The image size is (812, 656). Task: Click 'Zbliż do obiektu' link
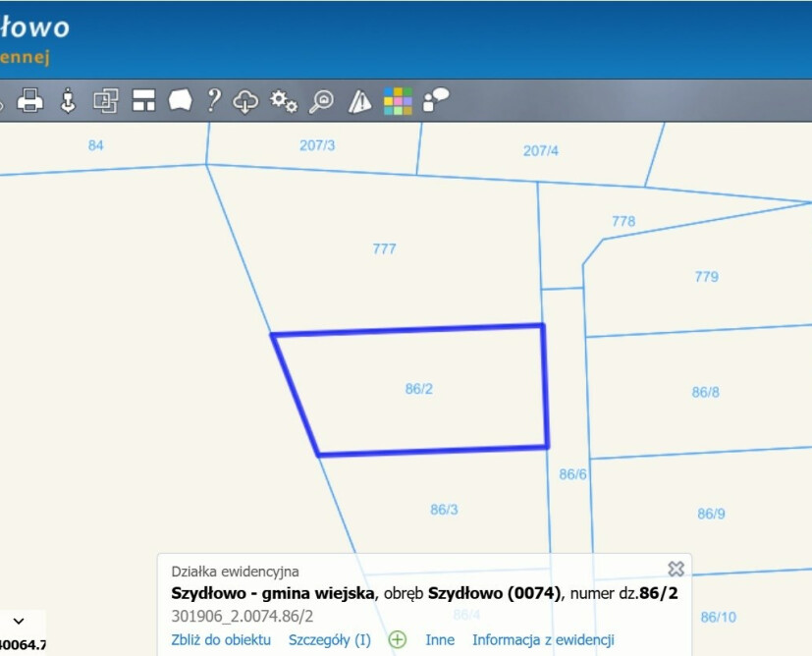[221, 639]
